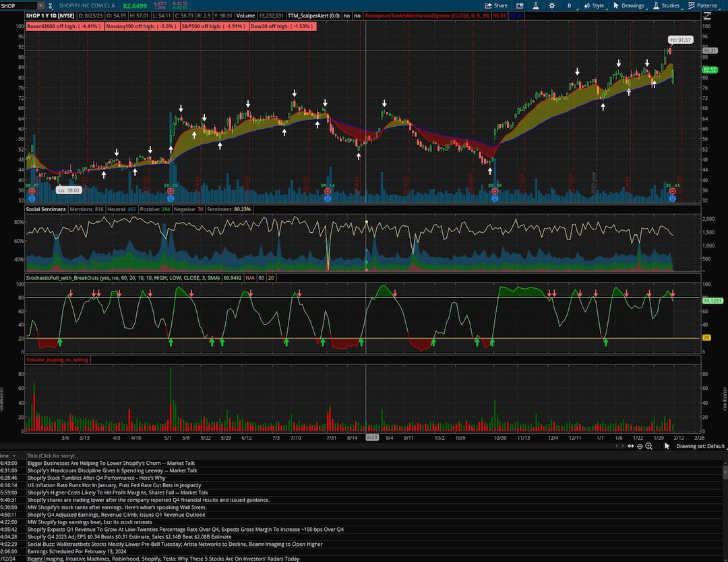
Task: Select the zoom-in magnifier on the chart toolbar
Action: click(649, 446)
